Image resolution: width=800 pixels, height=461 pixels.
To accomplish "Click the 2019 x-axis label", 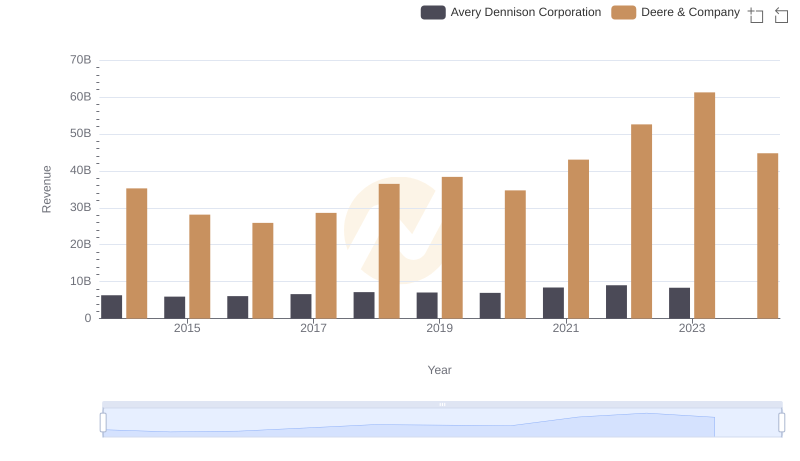I will pyautogui.click(x=439, y=328).
